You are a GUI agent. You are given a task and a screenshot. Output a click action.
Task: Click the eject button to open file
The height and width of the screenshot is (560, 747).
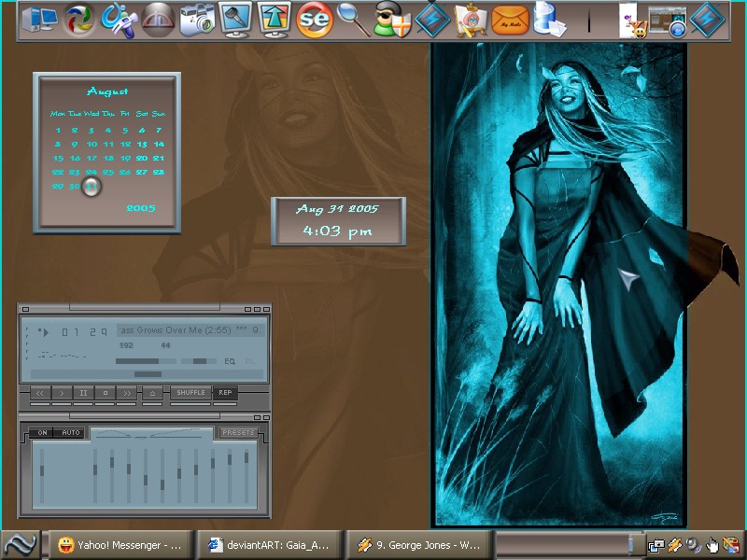pyautogui.click(x=152, y=393)
